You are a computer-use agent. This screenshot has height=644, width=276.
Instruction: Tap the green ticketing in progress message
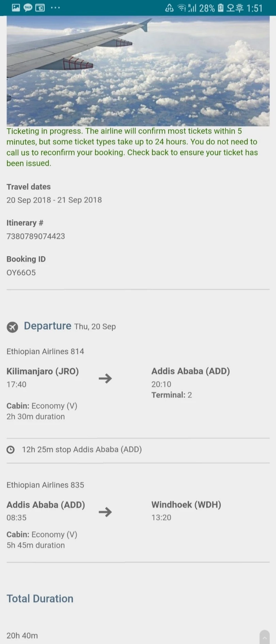pyautogui.click(x=132, y=147)
